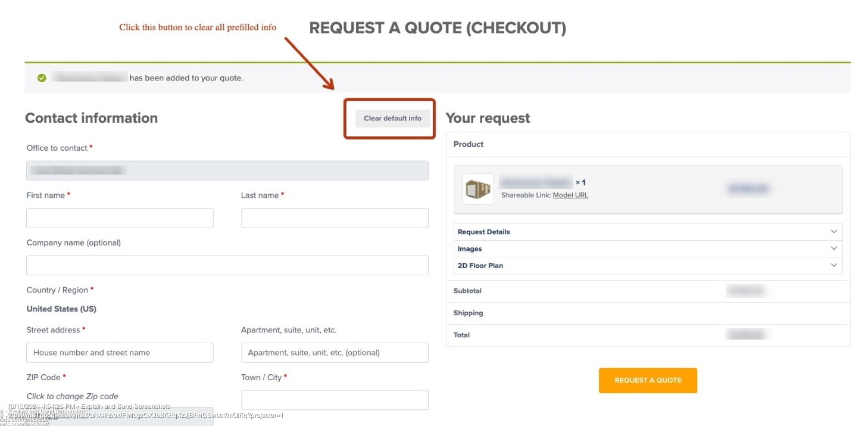868x426 pixels.
Task: Click the orange Request a Quote button
Action: click(648, 380)
